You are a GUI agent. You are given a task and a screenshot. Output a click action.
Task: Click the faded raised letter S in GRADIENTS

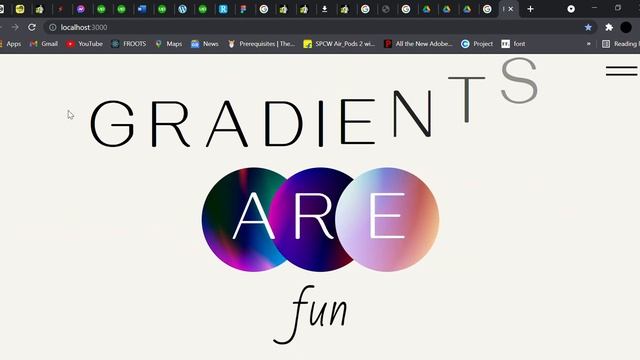point(519,80)
